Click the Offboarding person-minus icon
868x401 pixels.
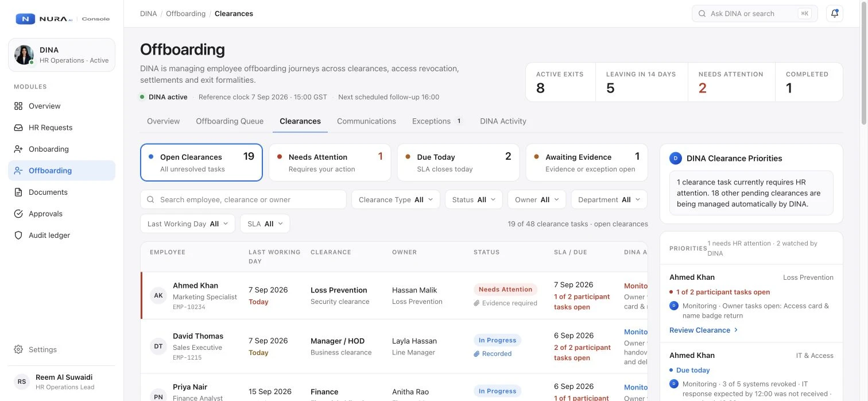click(x=18, y=171)
